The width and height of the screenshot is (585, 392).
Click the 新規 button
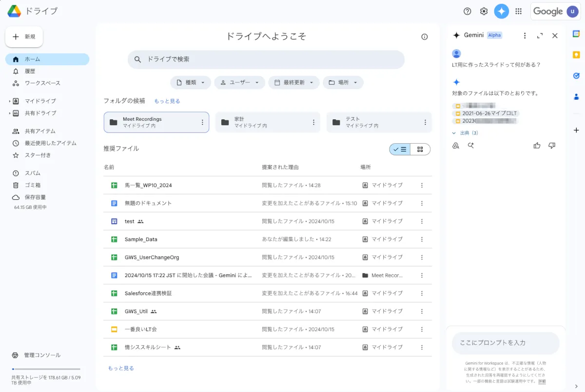(24, 37)
